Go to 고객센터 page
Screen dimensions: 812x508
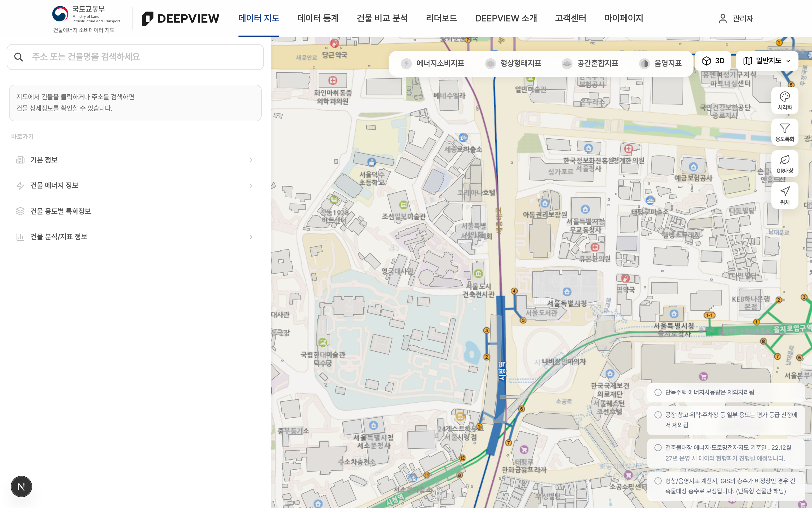click(570, 18)
